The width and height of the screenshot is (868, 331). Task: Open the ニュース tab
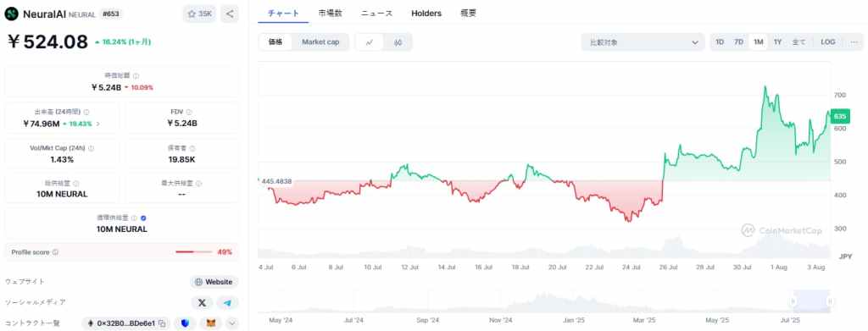pos(377,14)
